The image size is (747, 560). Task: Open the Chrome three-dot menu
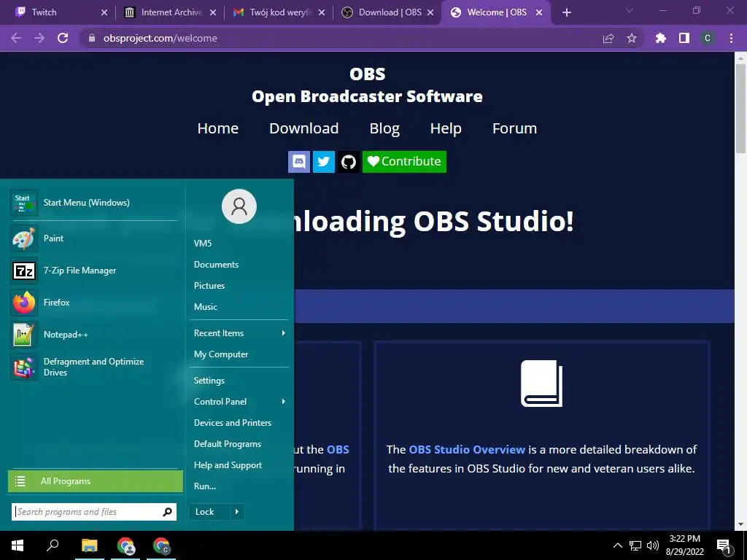731,38
